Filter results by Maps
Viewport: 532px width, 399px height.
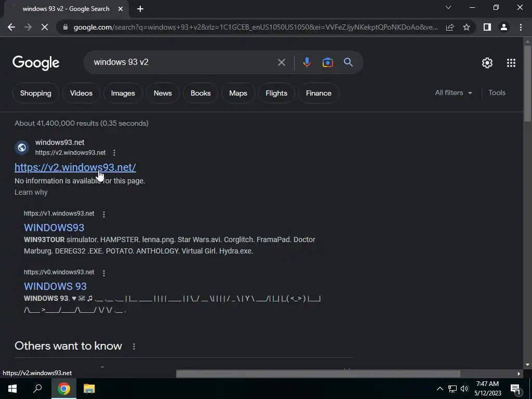(238, 93)
